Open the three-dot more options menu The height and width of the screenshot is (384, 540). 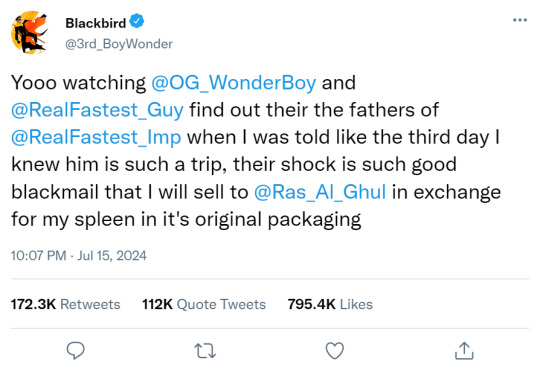coord(520,20)
